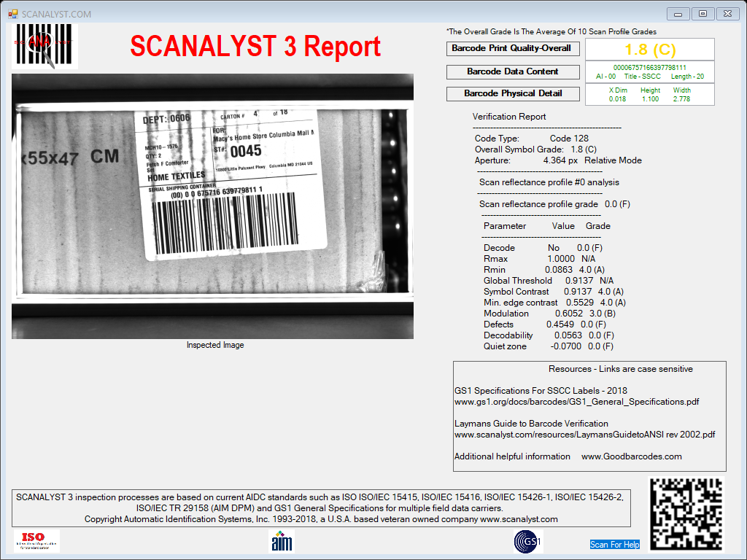Open the GS1 General Specifications PDF link
The width and height of the screenshot is (747, 560).
[576, 402]
